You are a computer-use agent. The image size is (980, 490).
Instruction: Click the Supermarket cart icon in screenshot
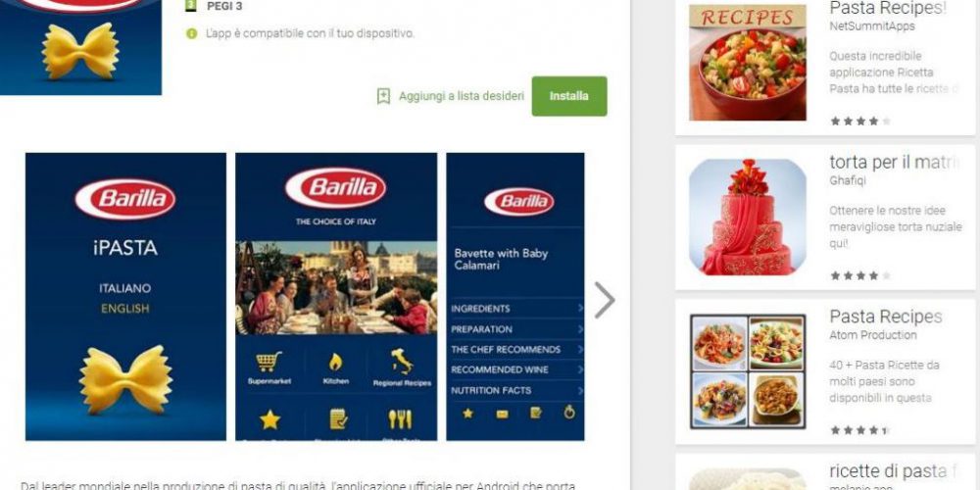coord(269,362)
